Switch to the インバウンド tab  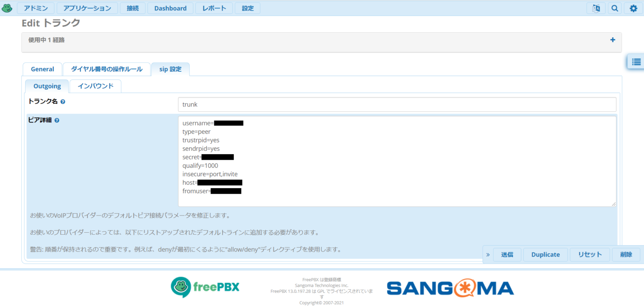pyautogui.click(x=95, y=86)
